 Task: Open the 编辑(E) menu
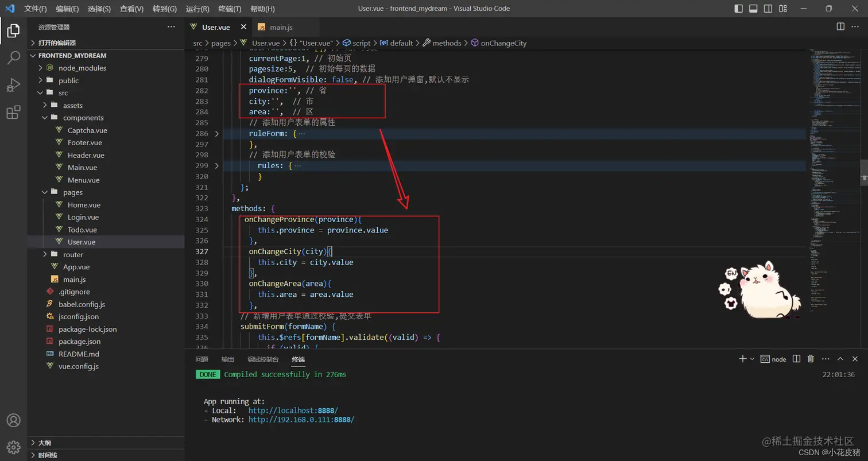coord(68,9)
